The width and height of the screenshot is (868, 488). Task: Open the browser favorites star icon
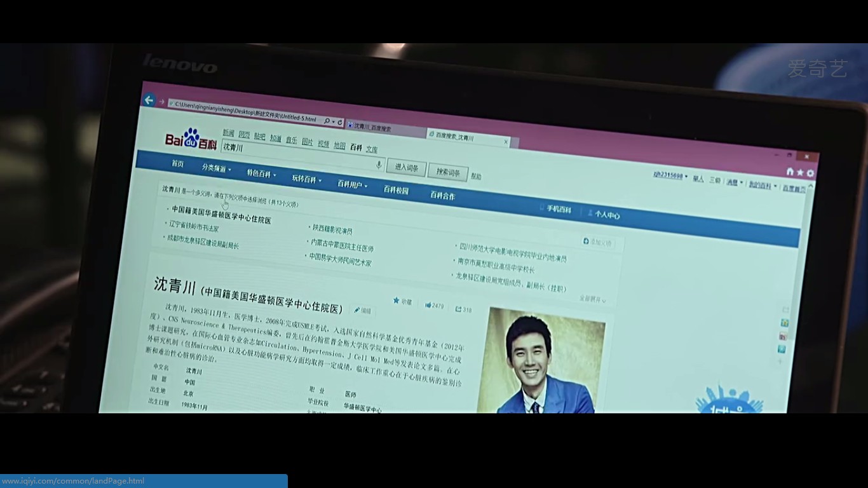pyautogui.click(x=800, y=172)
